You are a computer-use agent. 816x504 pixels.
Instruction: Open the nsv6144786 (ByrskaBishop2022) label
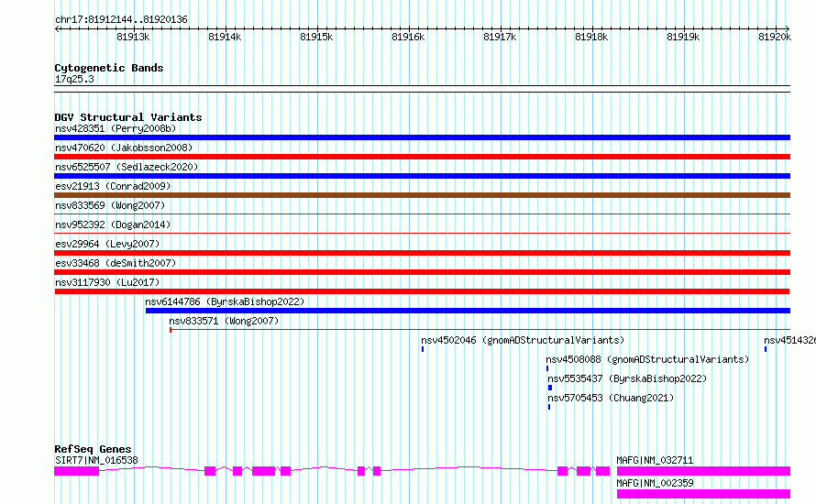point(225,301)
